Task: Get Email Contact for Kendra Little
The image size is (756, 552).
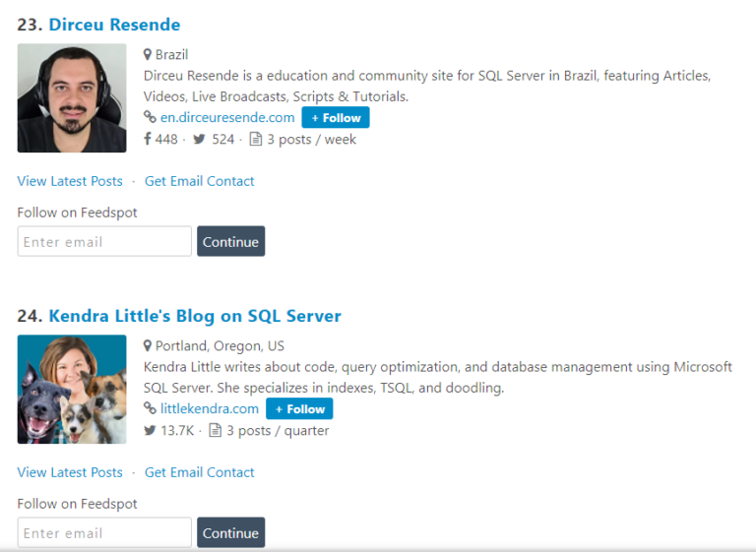Action: point(200,472)
